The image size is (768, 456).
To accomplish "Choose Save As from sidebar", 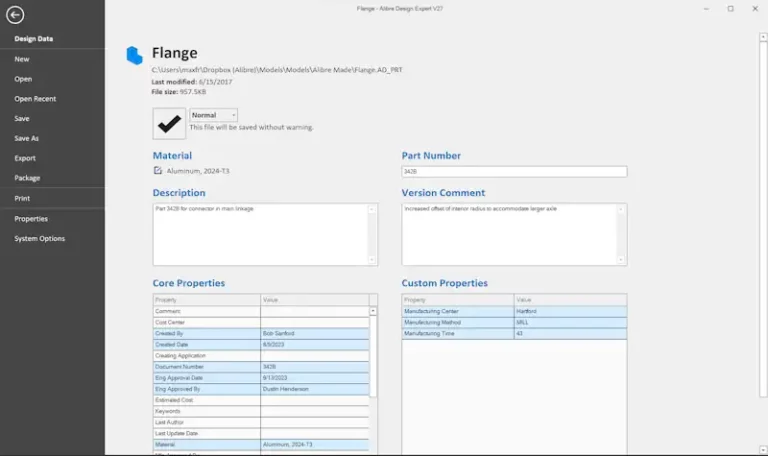I will pyautogui.click(x=26, y=138).
